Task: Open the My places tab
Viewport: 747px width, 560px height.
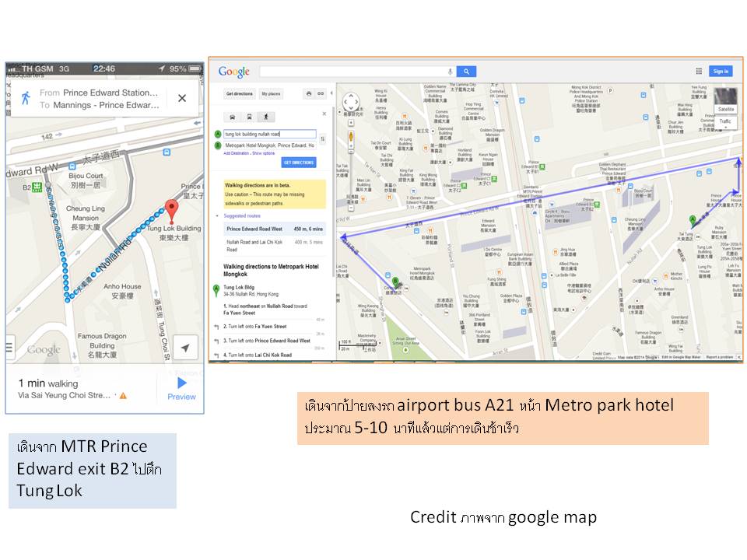Action: (x=271, y=94)
